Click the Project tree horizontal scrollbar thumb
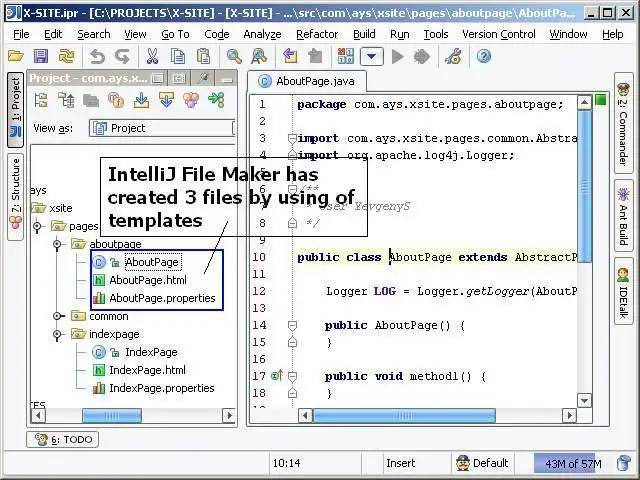 point(112,416)
